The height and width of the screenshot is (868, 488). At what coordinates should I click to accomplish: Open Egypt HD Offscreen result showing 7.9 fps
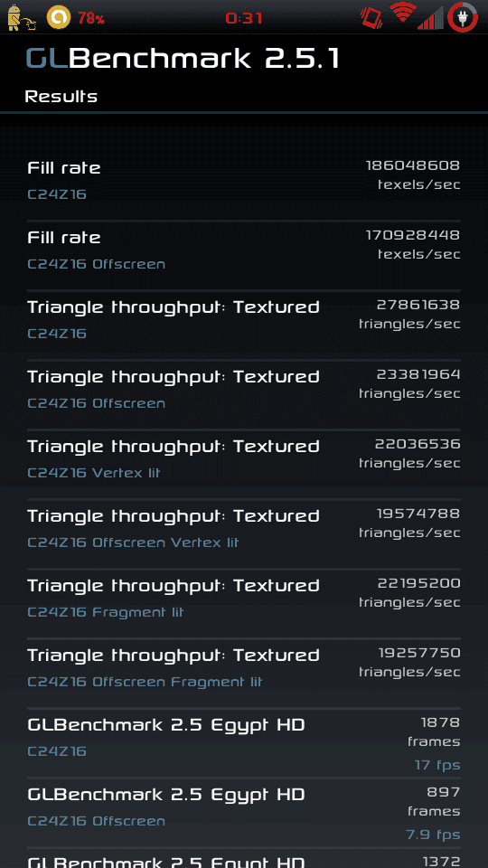[x=244, y=813]
